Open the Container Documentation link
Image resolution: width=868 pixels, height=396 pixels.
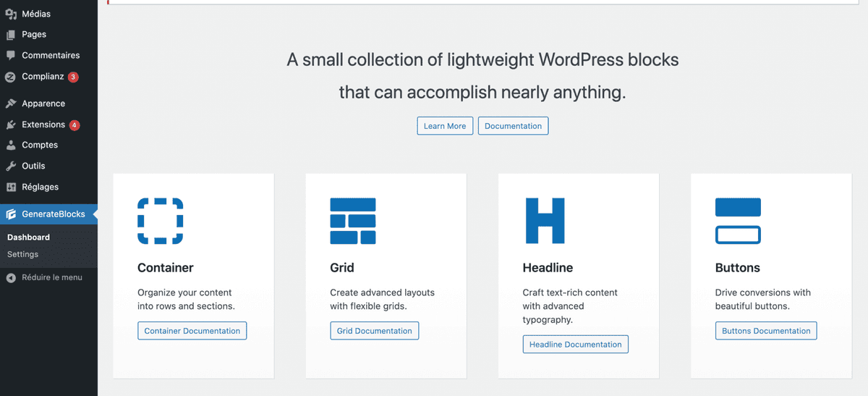(x=192, y=331)
